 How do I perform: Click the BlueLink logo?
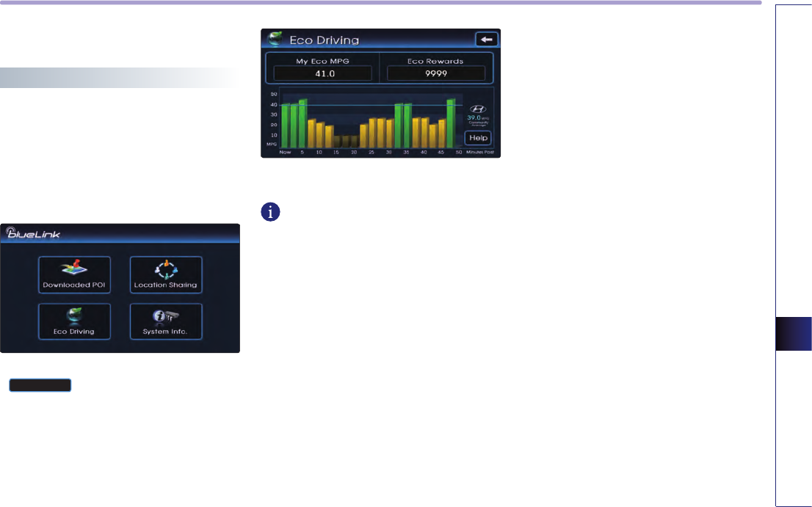click(33, 233)
